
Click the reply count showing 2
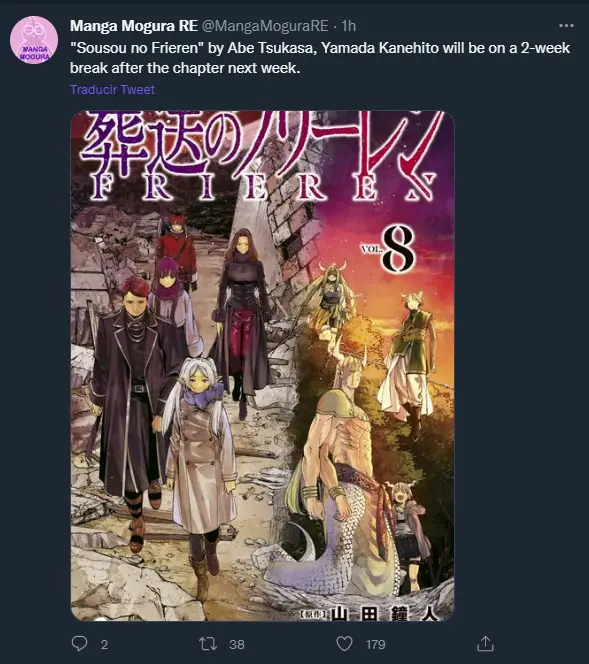pos(104,645)
